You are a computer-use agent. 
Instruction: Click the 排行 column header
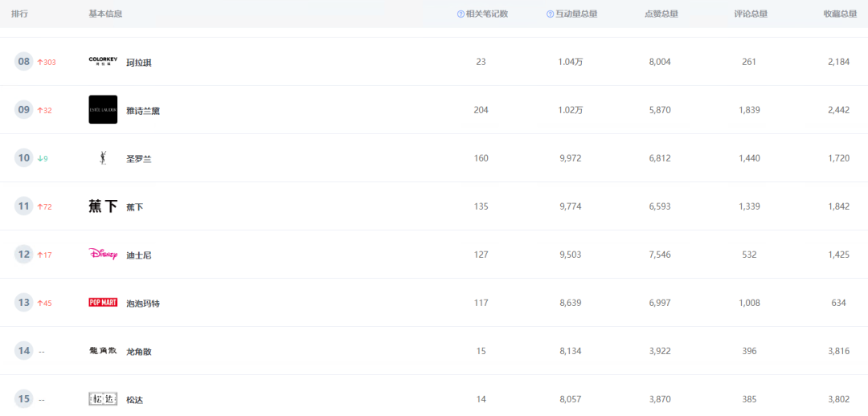(19, 14)
